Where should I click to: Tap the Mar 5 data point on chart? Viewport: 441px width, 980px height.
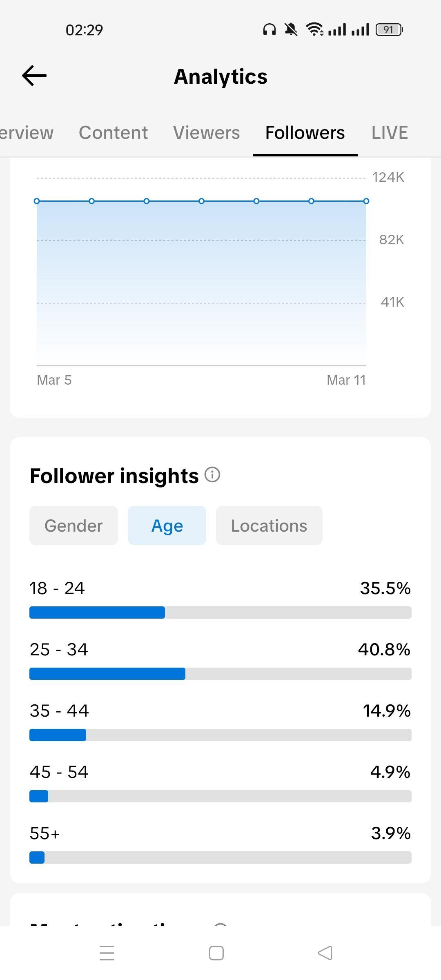tap(37, 201)
